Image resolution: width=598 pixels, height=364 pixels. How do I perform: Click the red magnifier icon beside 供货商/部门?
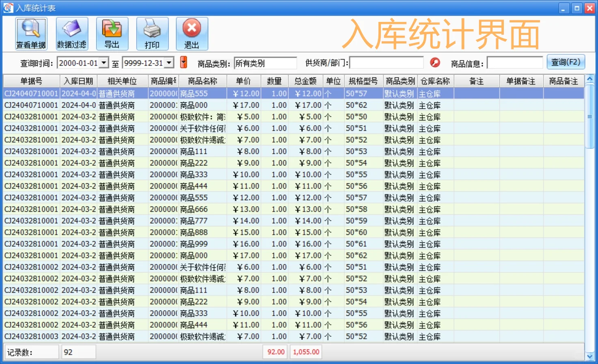[435, 62]
